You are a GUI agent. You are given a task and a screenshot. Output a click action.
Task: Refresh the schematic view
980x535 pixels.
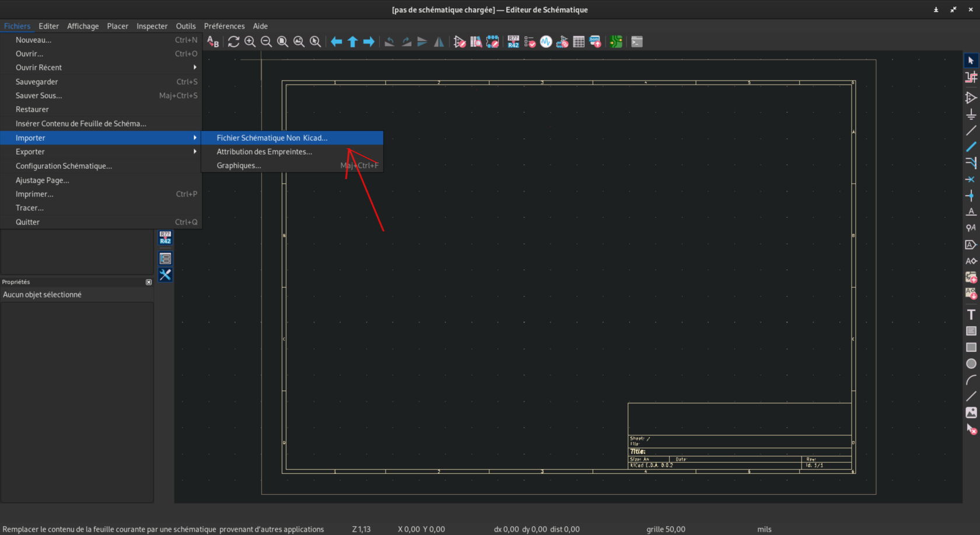(234, 42)
